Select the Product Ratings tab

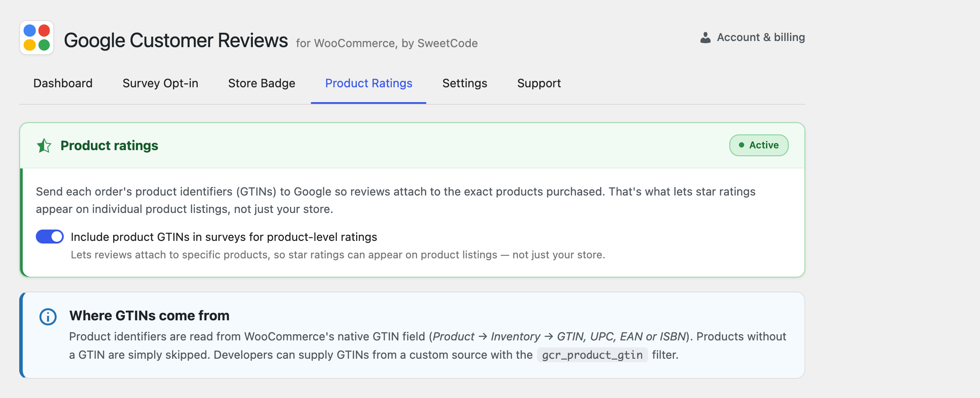pos(369,83)
